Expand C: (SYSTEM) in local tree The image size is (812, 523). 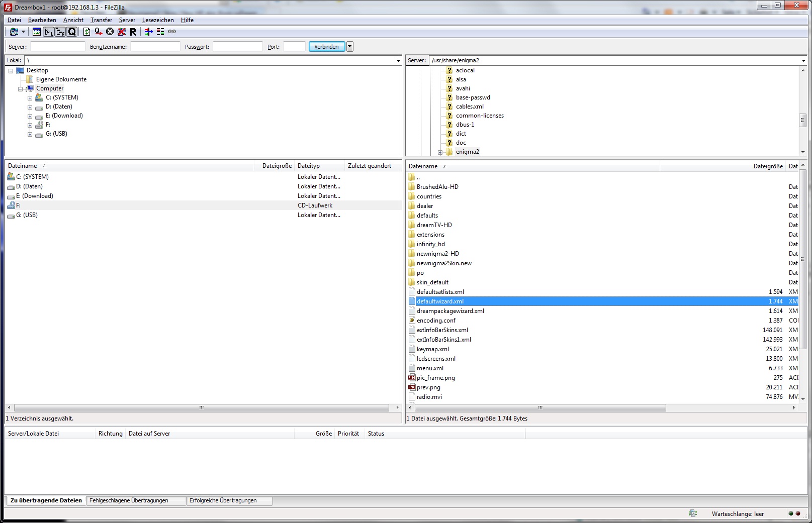(30, 98)
